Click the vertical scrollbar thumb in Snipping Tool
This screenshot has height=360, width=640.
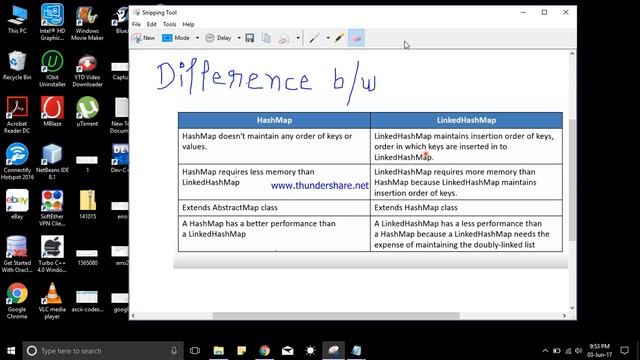click(572, 180)
